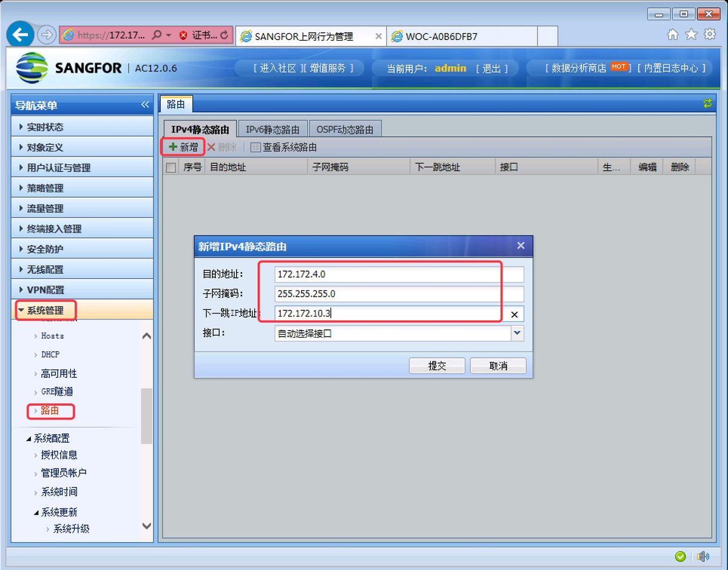728x570 pixels.
Task: Open the 授权信息 tree item
Action: coord(59,455)
